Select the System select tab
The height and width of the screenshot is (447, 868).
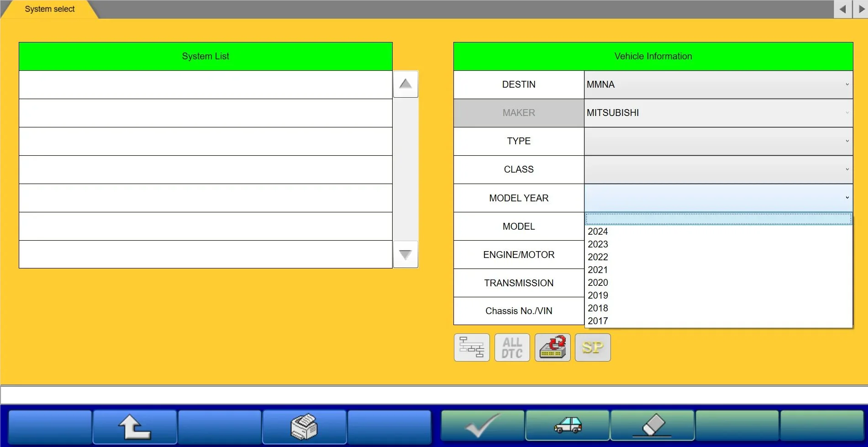49,9
